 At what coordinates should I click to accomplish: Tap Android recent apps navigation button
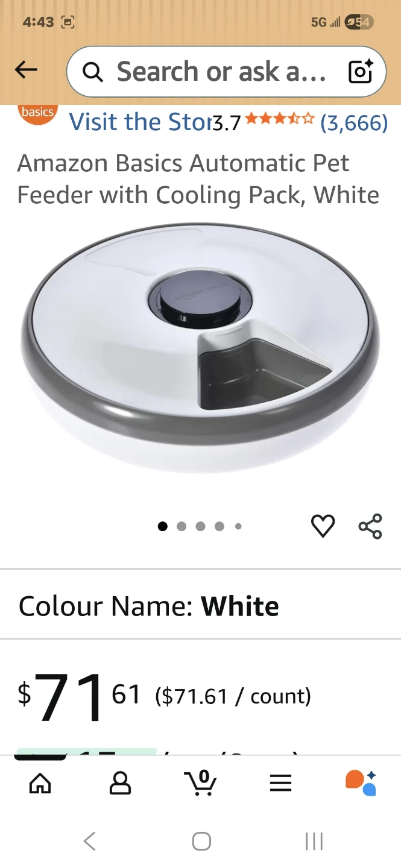314,841
